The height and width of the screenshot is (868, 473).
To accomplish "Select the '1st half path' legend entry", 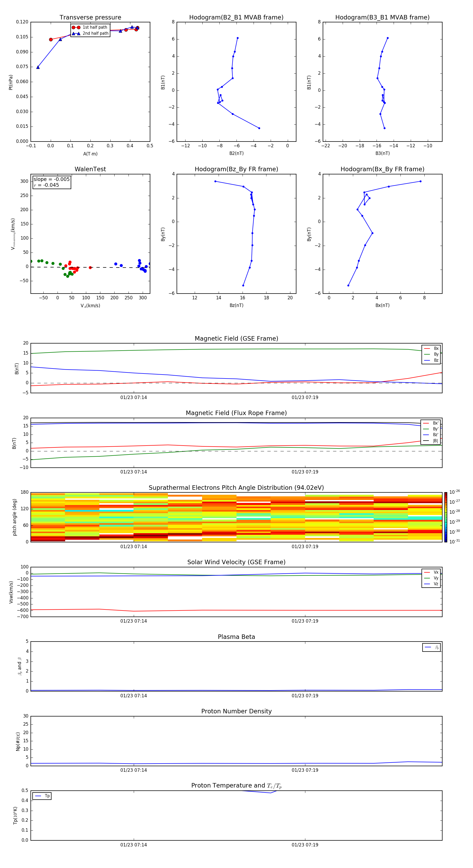I will click(x=90, y=27).
